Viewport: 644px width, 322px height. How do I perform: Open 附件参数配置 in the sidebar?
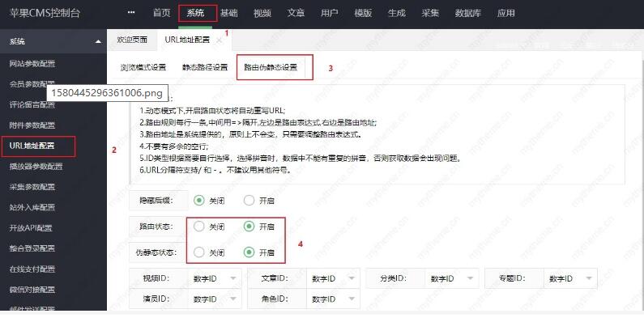tap(32, 125)
